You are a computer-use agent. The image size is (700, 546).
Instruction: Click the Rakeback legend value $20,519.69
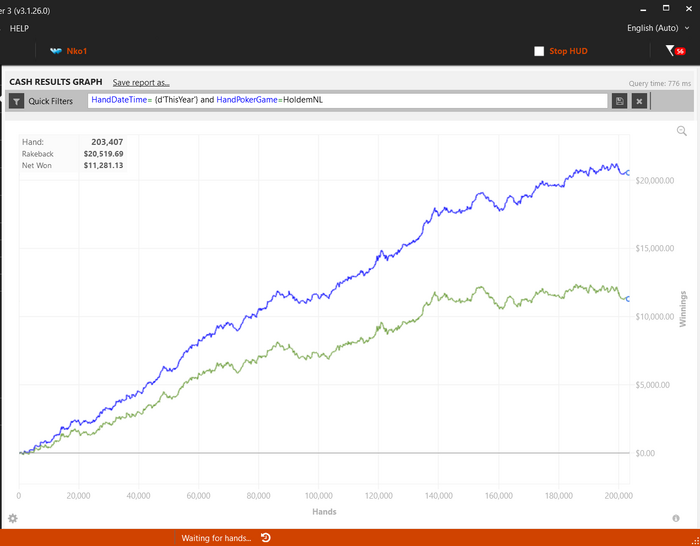(104, 154)
